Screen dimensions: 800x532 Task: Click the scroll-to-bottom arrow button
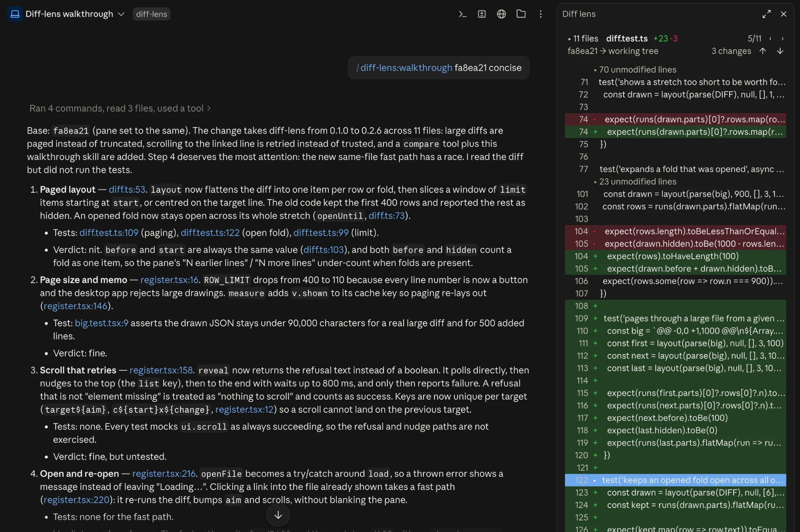click(278, 515)
